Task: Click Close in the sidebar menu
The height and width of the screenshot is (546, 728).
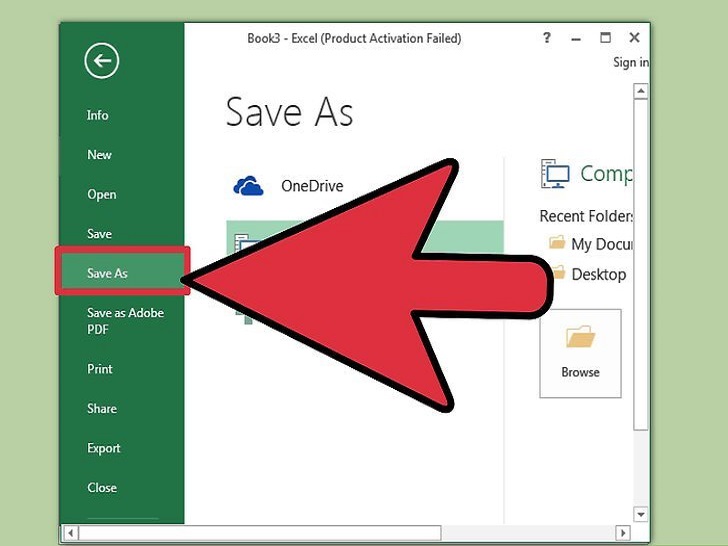Action: [x=102, y=488]
